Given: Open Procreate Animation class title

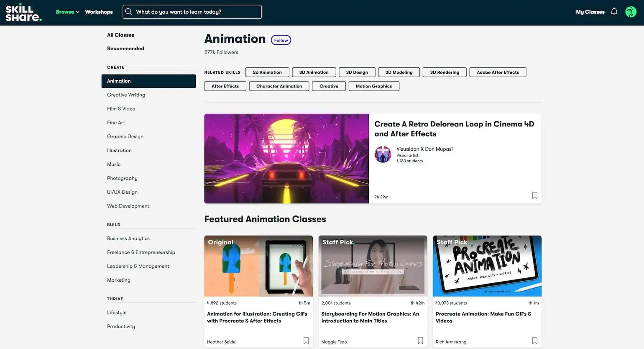Looking at the screenshot, I should 483,317.
